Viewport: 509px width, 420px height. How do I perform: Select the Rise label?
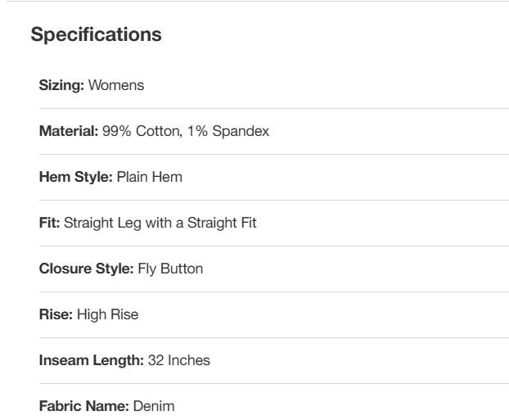tap(56, 314)
